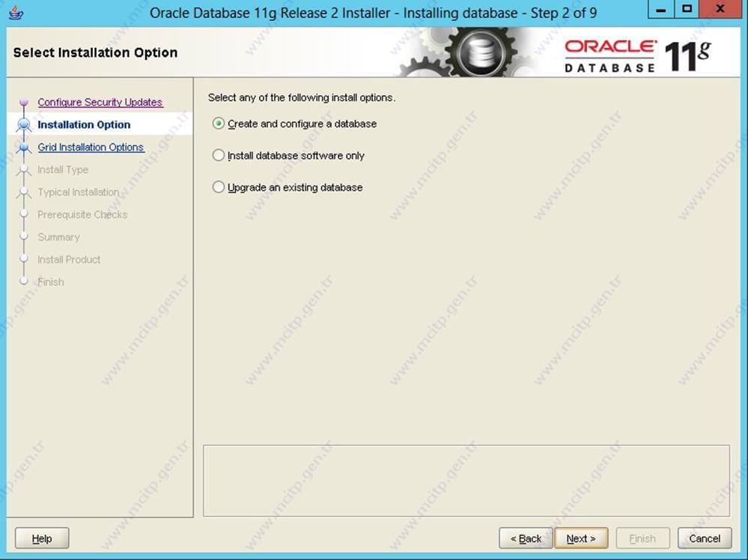
Task: Click the greyed 'Finish' step label in sidebar
Action: tap(51, 282)
